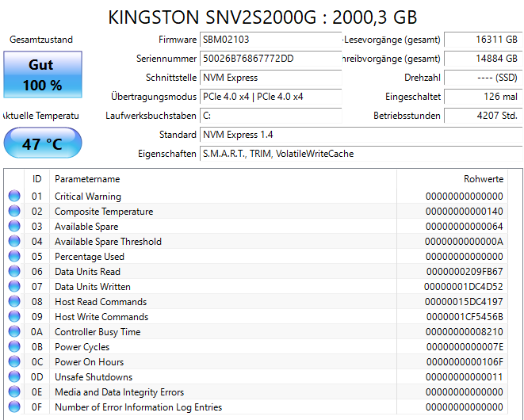Viewport: 524px width, 420px height.
Task: Click the Parametername column header
Action: [x=223, y=179]
